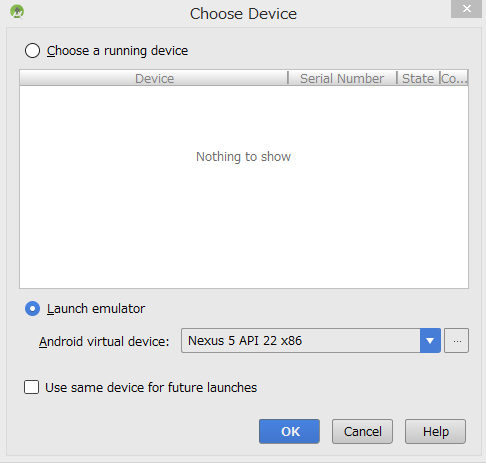Enable Use same device for future launches

coord(31,387)
